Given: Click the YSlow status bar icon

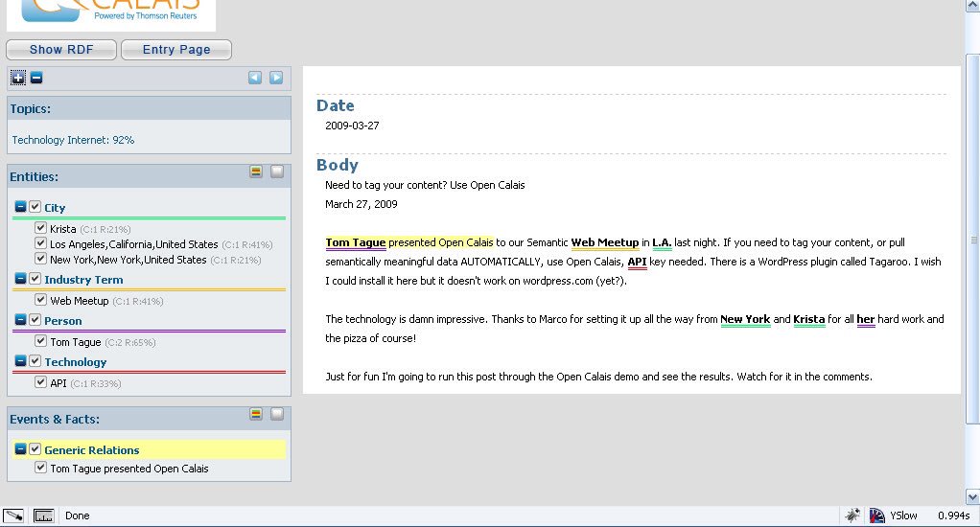Looking at the screenshot, I should tap(876, 516).
